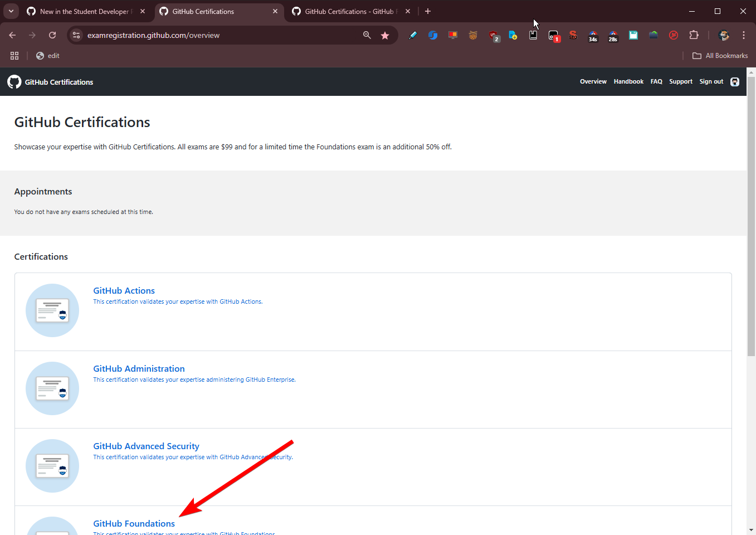Click the scrollbar down arrow
The image size is (756, 535).
(751, 530)
